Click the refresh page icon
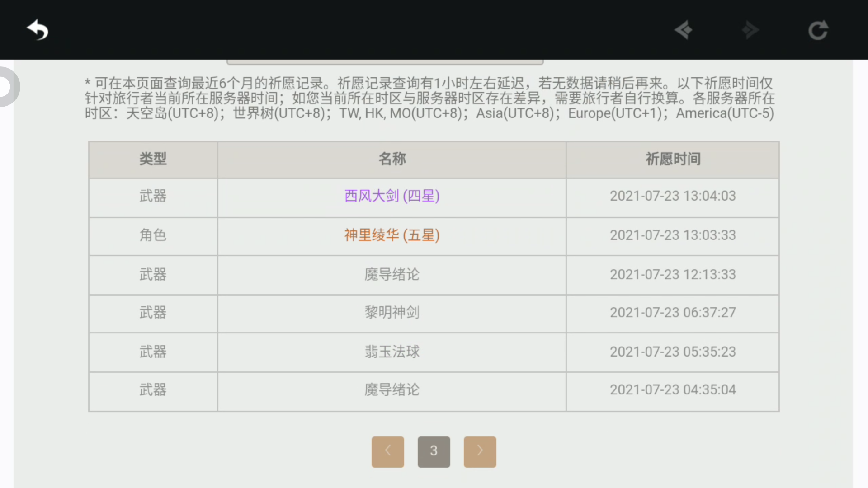The height and width of the screenshot is (488, 868). click(818, 30)
